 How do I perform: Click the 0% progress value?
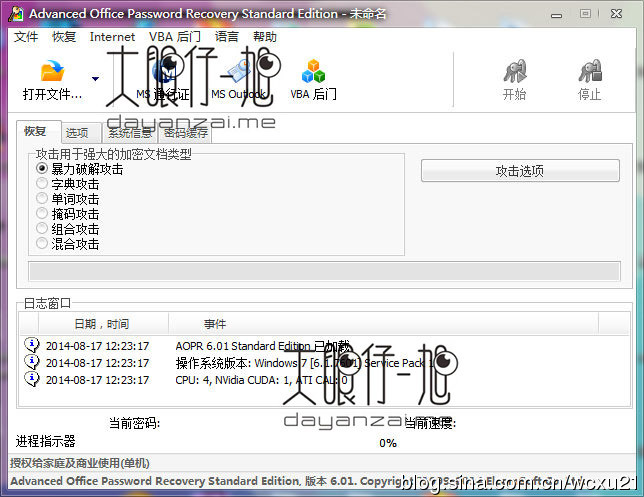pyautogui.click(x=388, y=443)
